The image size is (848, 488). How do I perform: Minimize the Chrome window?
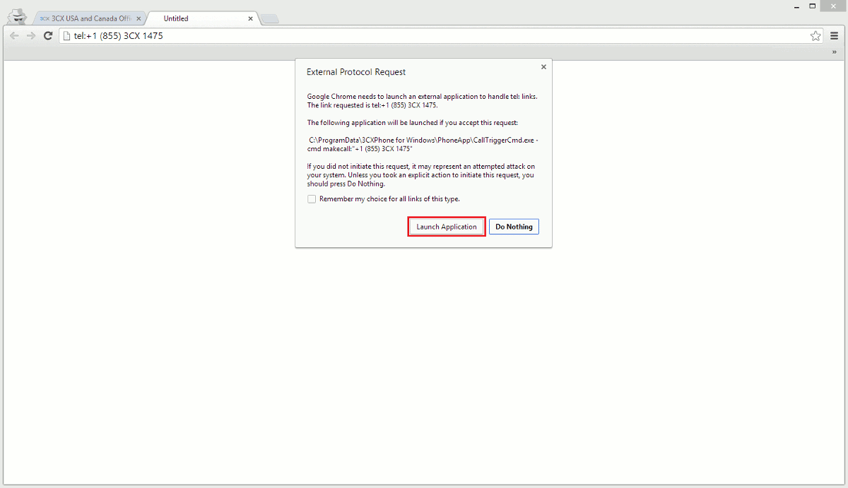(x=797, y=6)
